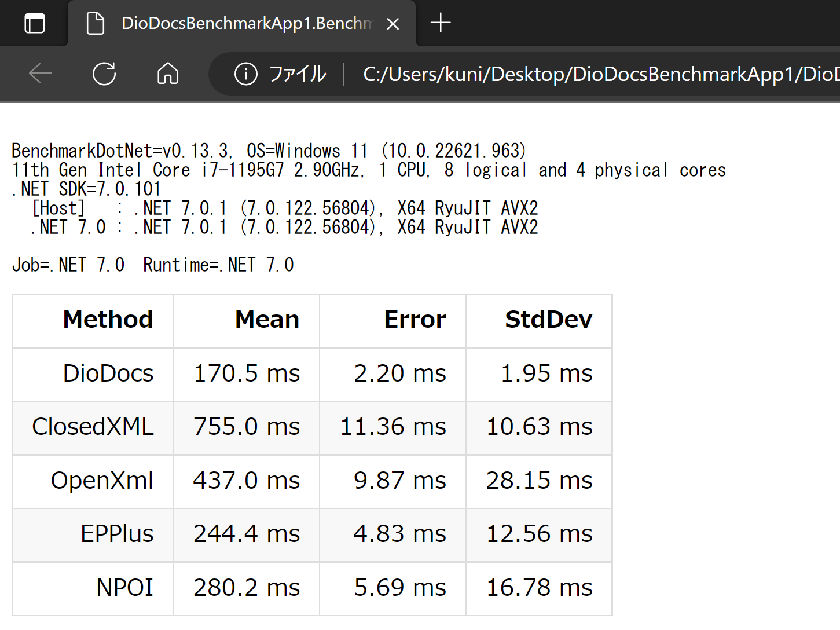Go to the Home page icon

[168, 74]
